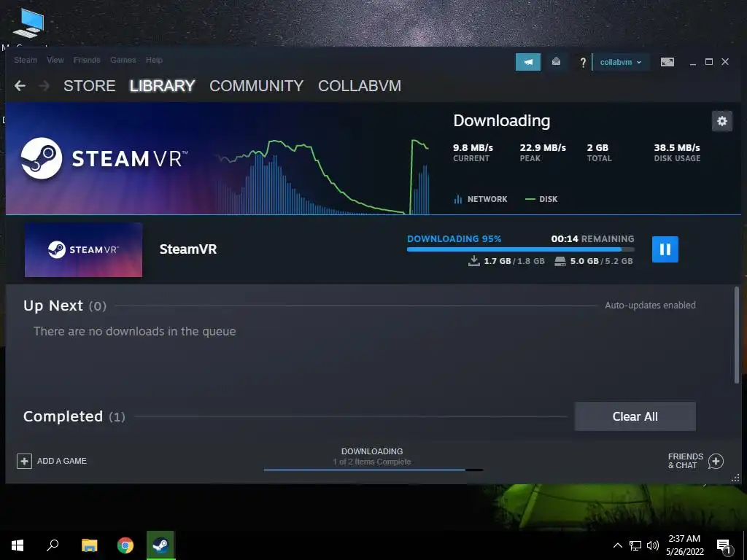Click the volume speaker tray icon

point(653,545)
